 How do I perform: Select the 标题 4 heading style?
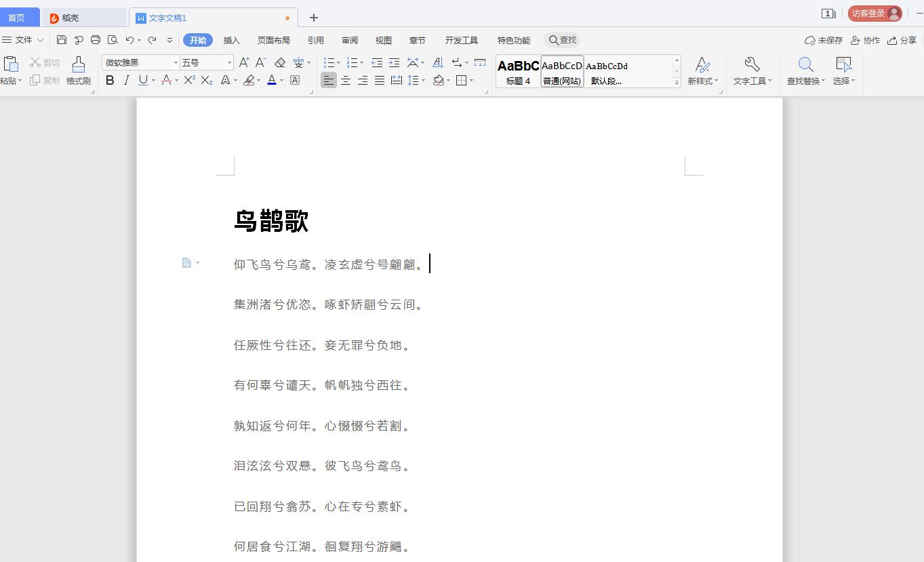(518, 71)
